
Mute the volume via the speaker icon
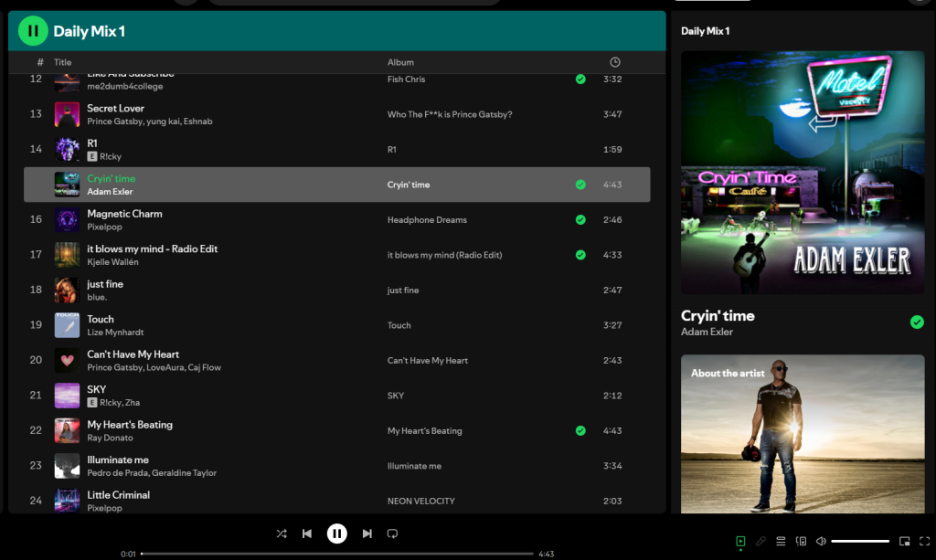coord(822,541)
